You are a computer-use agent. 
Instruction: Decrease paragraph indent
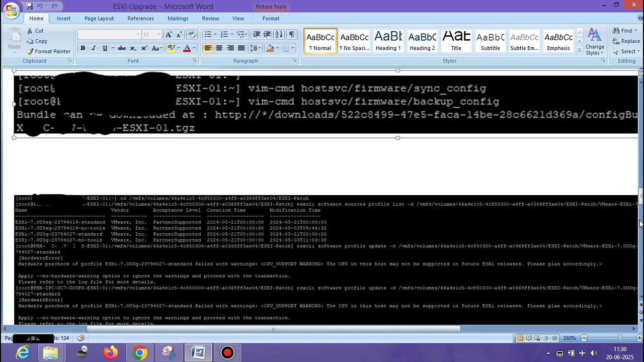[x=257, y=34]
